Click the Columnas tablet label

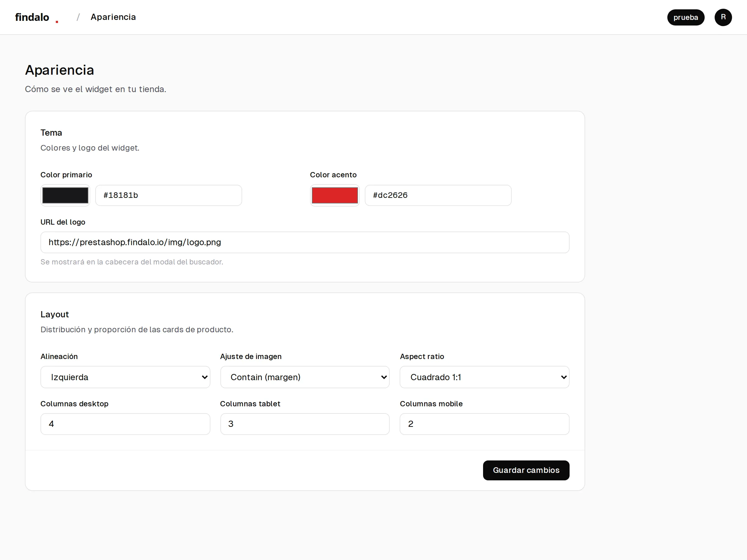(250, 404)
